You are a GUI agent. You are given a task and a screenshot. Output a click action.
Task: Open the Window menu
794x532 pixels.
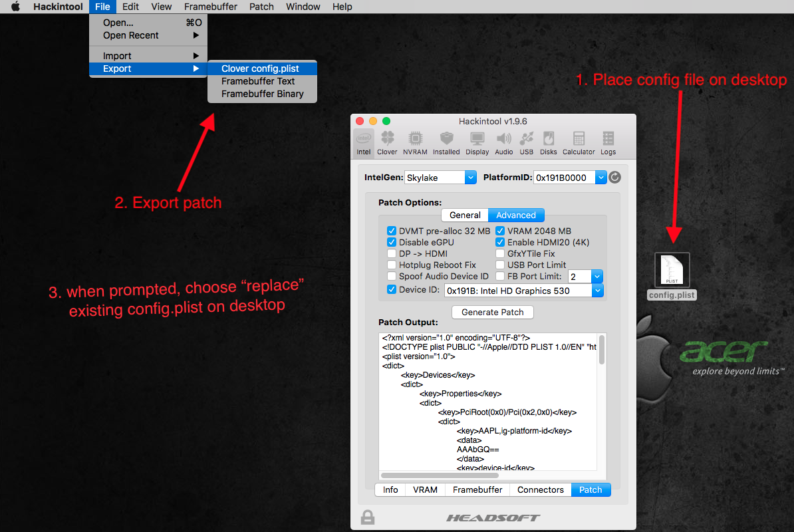coord(303,7)
